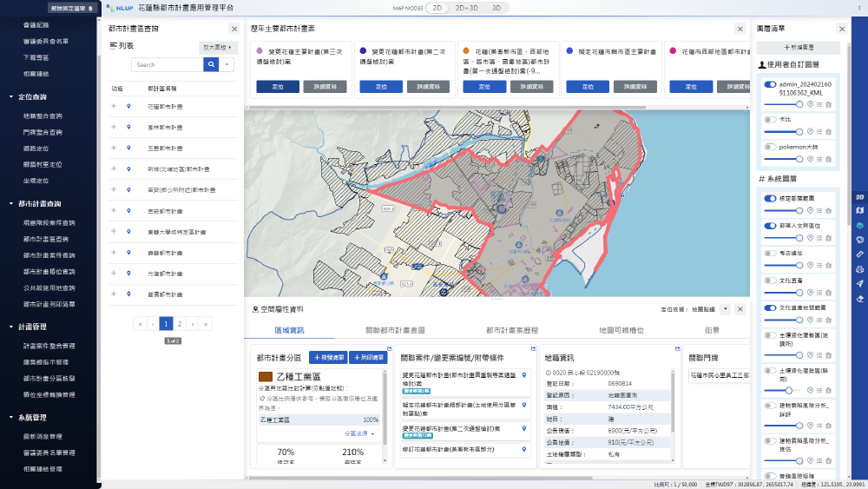Viewport: 868px width, 489px height.
Task: Select the 2D icon in right toolbar
Action: coord(859,196)
